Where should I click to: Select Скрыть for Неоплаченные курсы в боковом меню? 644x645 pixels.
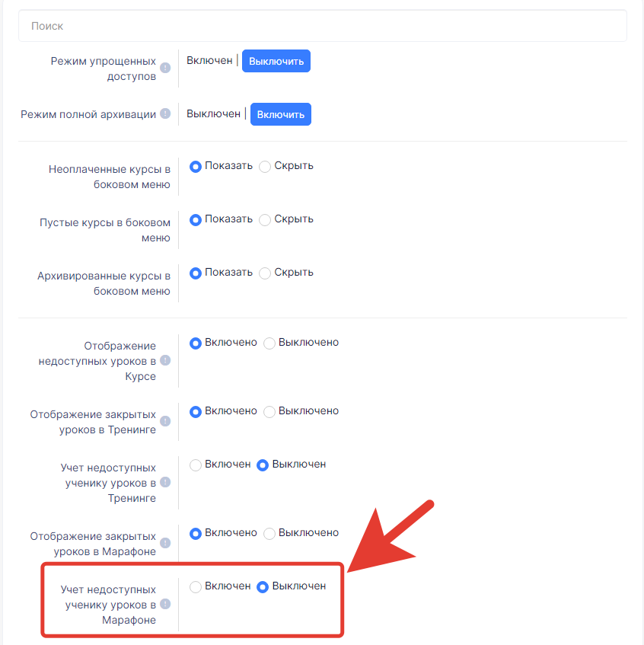265,167
